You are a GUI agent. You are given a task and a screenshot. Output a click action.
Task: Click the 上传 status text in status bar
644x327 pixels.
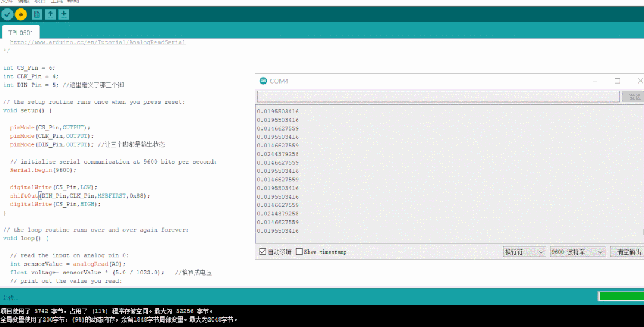[x=10, y=297]
